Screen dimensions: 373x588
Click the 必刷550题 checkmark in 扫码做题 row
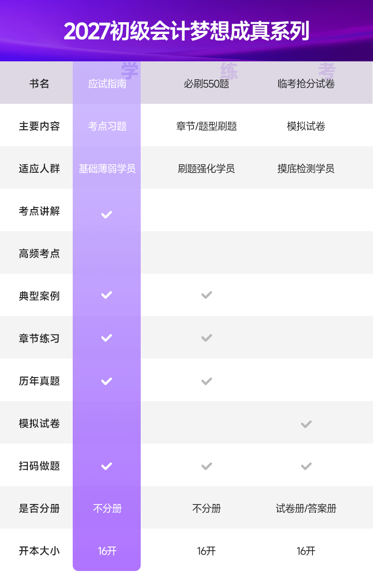tap(206, 466)
